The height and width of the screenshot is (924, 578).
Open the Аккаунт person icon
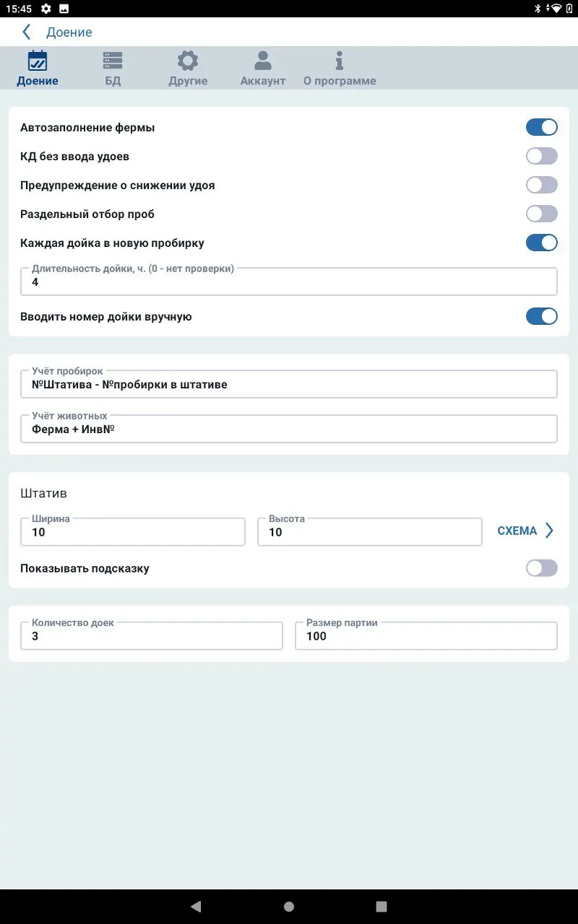pyautogui.click(x=263, y=61)
